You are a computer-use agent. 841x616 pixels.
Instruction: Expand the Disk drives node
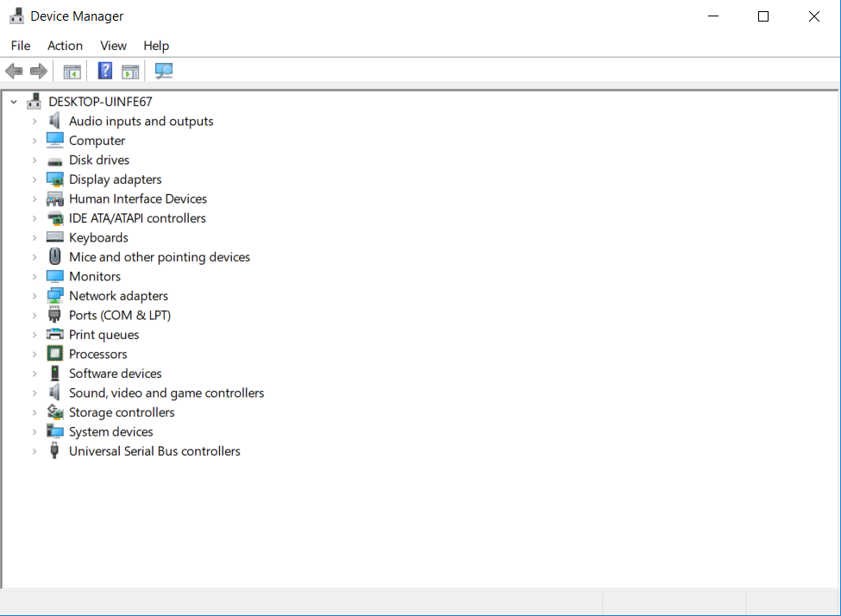coord(35,160)
